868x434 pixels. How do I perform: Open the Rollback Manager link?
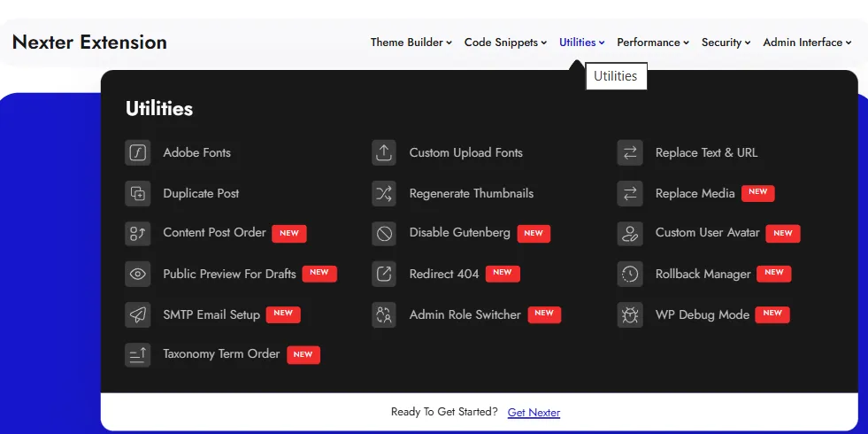coord(703,274)
